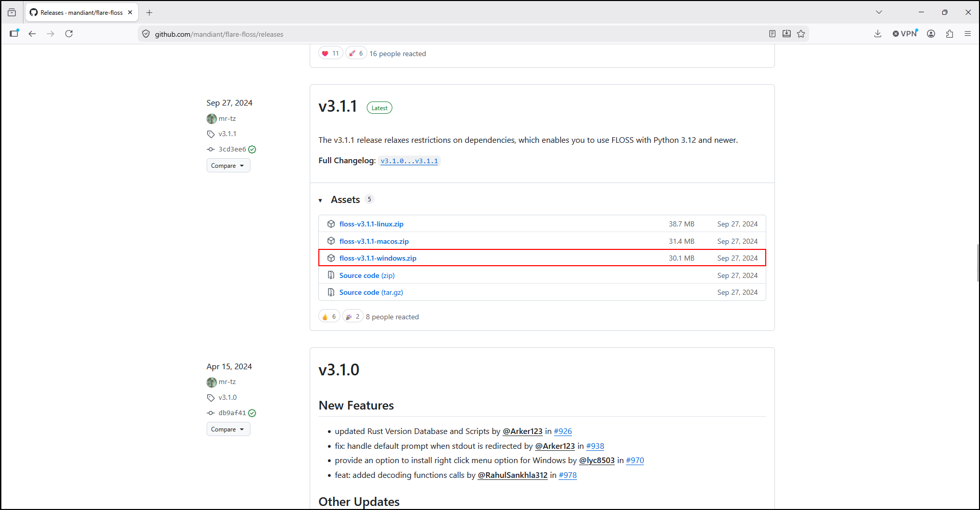980x510 pixels.
Task: Click the package icon beside floss-v3.1.1-windows.zip
Action: 331,258
